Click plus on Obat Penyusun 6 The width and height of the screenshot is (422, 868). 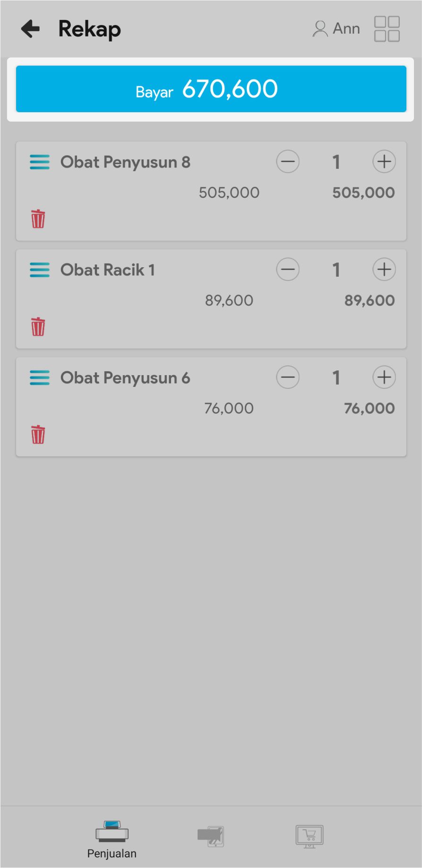point(384,377)
